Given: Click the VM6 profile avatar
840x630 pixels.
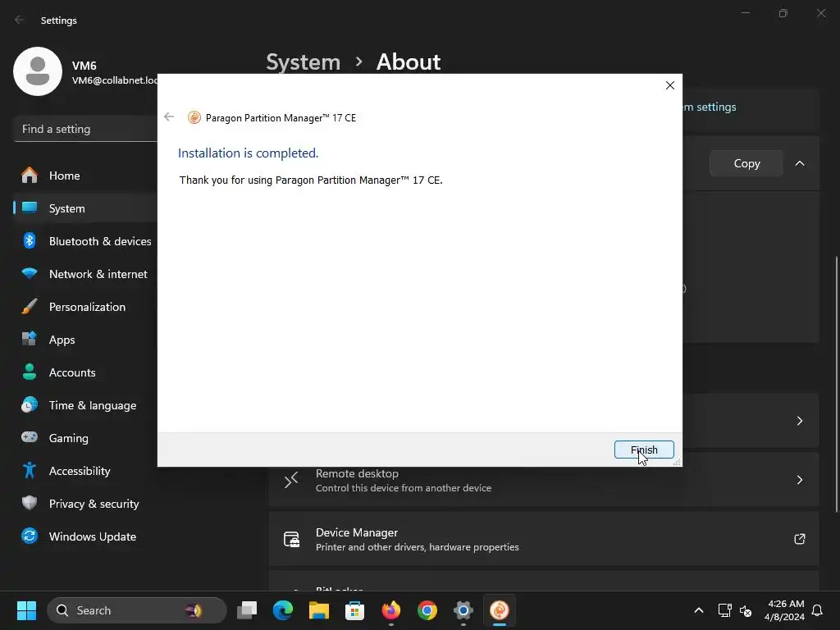Looking at the screenshot, I should tap(38, 71).
